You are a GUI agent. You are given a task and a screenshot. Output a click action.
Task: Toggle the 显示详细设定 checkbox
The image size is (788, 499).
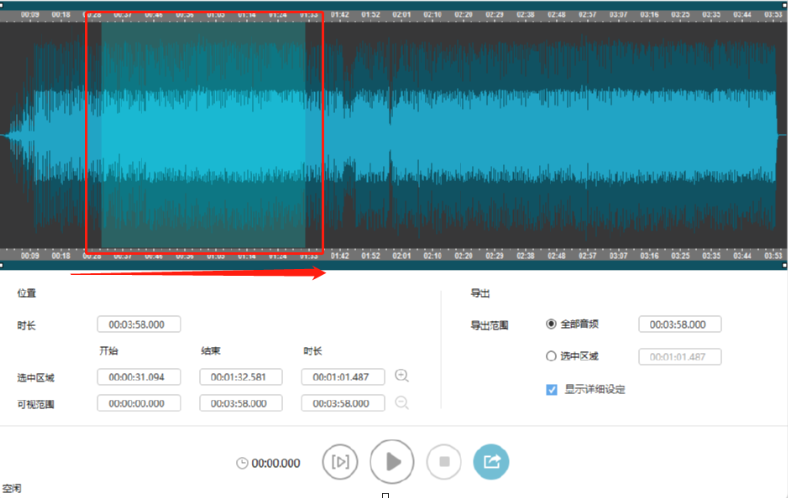[552, 389]
